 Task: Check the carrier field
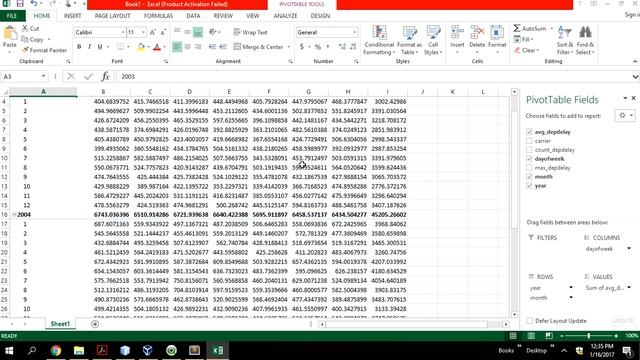pos(529,141)
